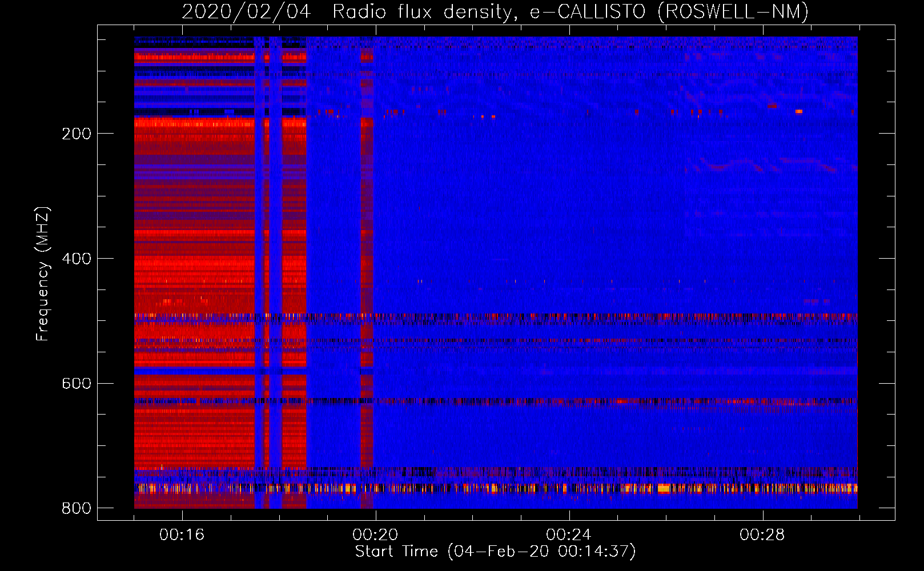Click the 200 frequency tick label
Image resolution: width=924 pixels, height=571 pixels.
coord(77,134)
